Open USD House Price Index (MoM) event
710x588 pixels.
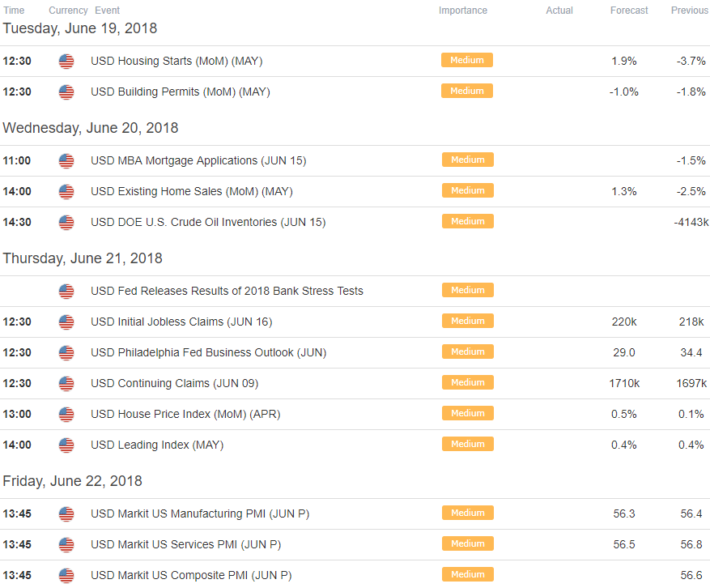(185, 415)
